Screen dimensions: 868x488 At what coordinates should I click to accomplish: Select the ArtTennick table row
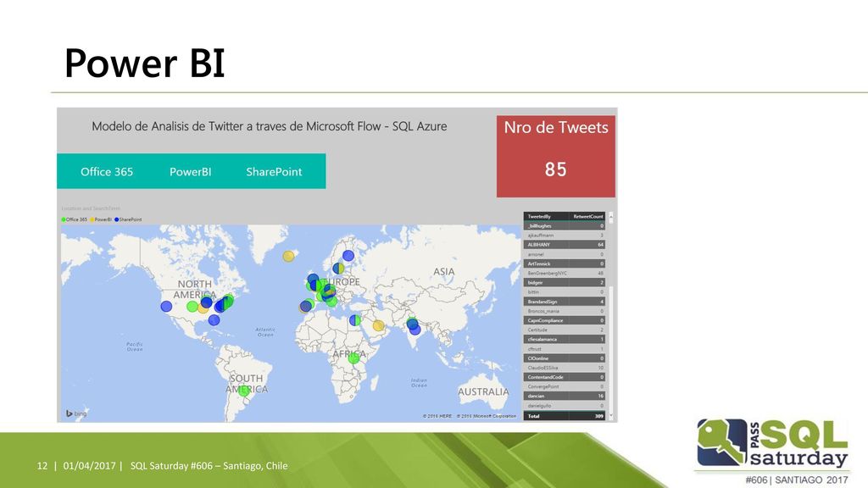pos(565,264)
